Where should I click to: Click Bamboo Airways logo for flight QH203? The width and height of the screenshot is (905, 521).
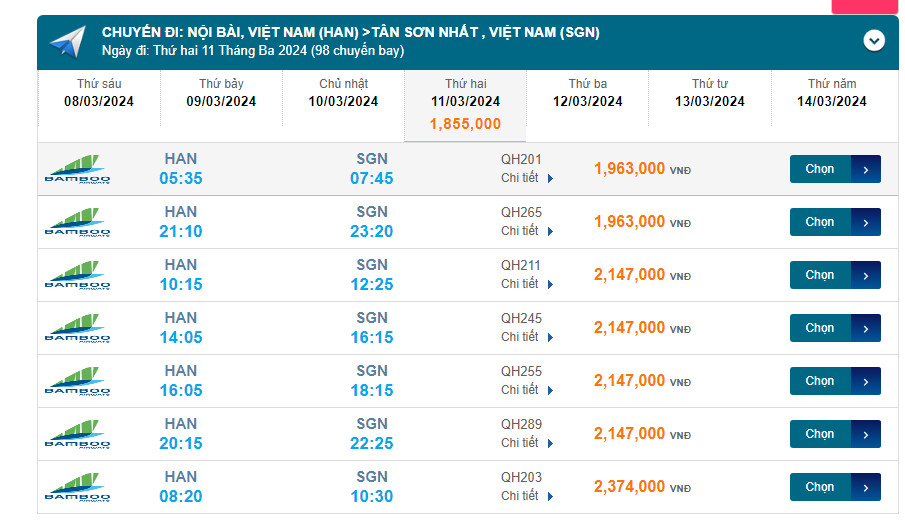click(x=78, y=487)
